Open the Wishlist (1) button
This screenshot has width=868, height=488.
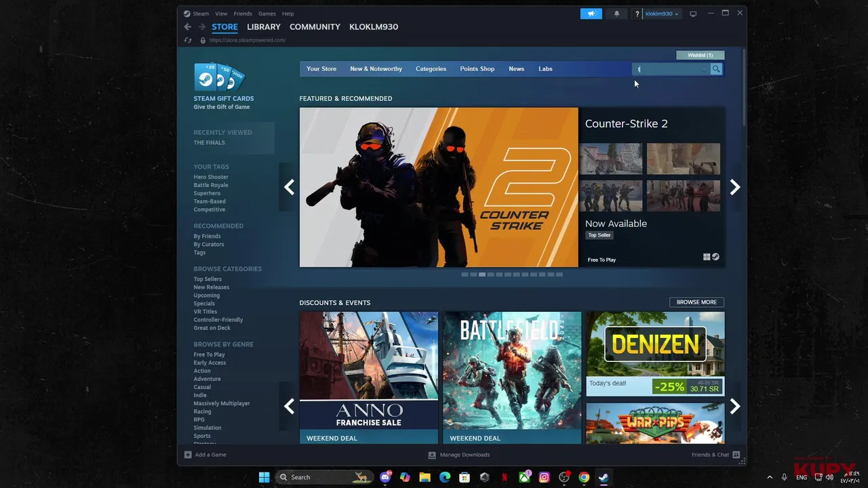tap(700, 55)
